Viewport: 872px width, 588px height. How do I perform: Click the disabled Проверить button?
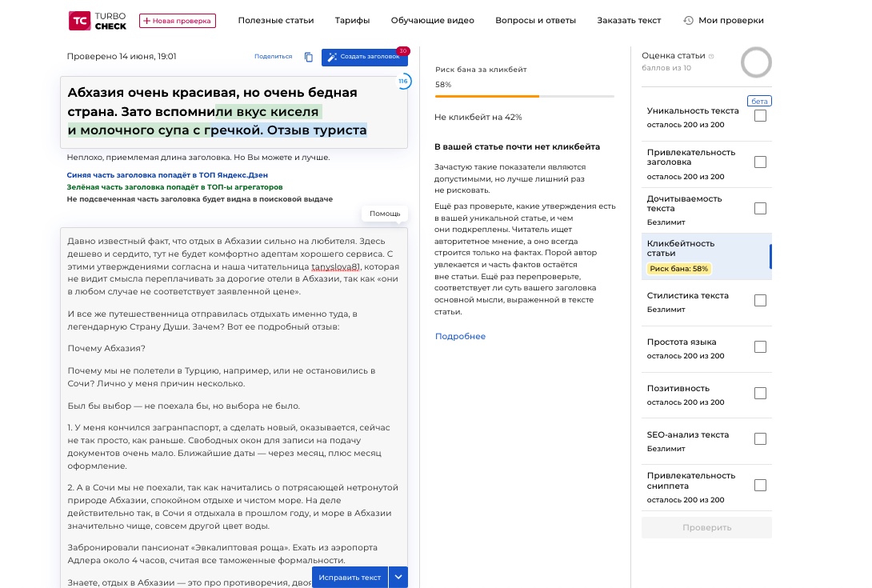click(x=706, y=527)
